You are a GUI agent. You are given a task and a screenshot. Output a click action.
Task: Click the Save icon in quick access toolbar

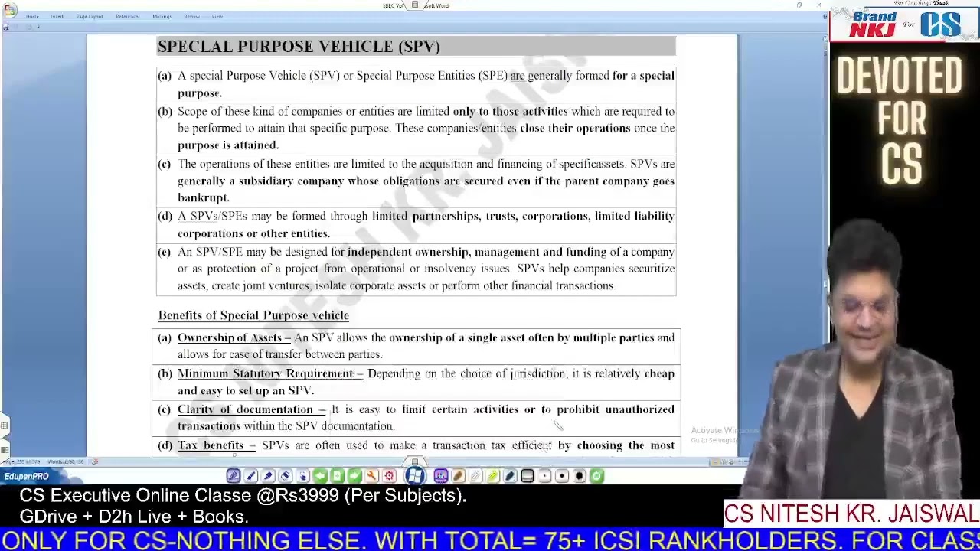pyautogui.click(x=6, y=28)
